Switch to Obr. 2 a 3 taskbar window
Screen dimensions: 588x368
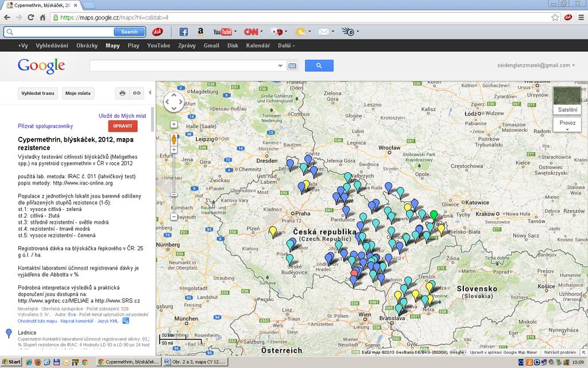click(196, 362)
